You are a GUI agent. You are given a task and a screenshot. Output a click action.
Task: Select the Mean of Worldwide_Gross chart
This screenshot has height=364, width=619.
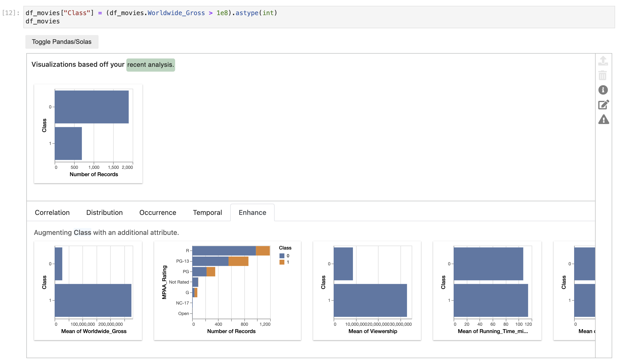coord(88,291)
